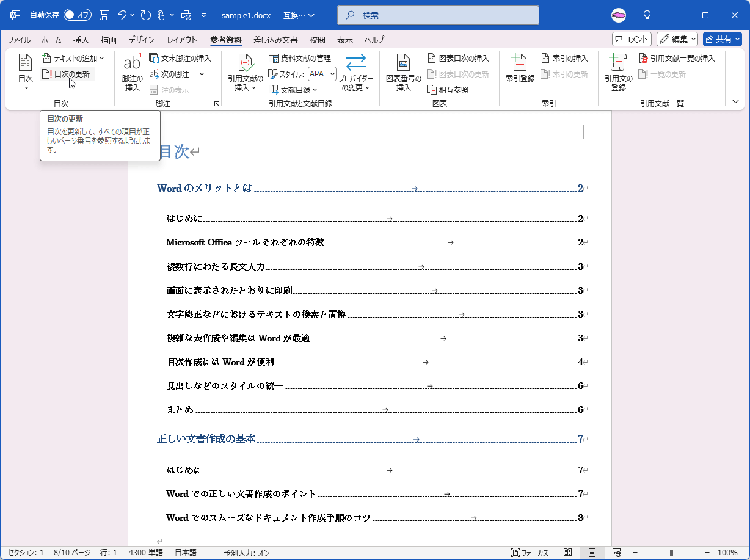The height and width of the screenshot is (560, 750).
Task: Expand Undo history dropdown arrow
Action: click(132, 15)
